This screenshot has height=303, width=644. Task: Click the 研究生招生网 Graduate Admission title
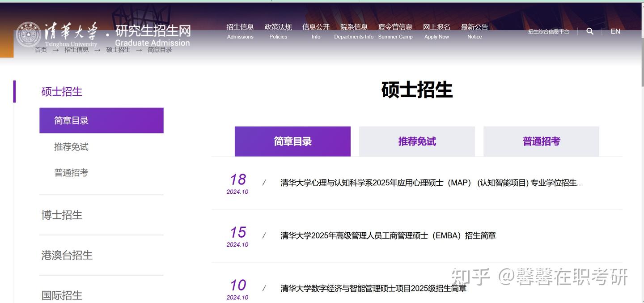[x=153, y=35]
